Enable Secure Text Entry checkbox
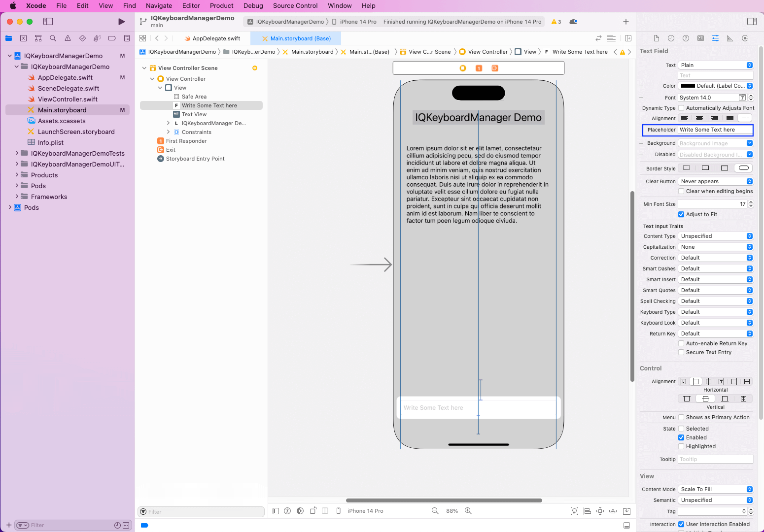Screen dimensions: 764x532 pyautogui.click(x=681, y=352)
